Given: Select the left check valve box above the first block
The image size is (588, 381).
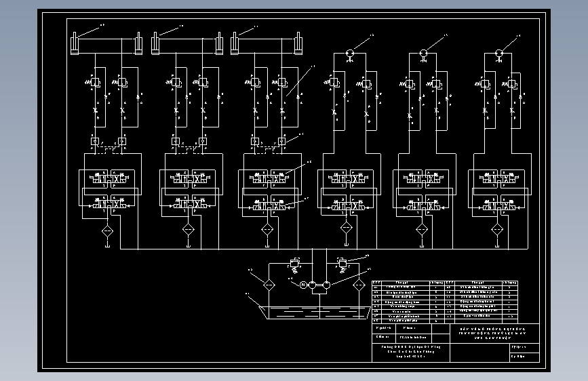Looking at the screenshot, I should (95, 142).
